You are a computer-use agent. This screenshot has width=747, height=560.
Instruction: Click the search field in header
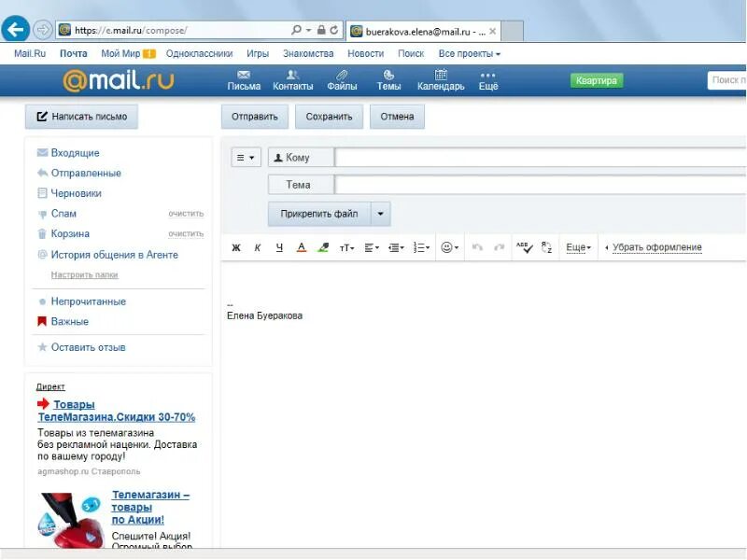[x=727, y=80]
